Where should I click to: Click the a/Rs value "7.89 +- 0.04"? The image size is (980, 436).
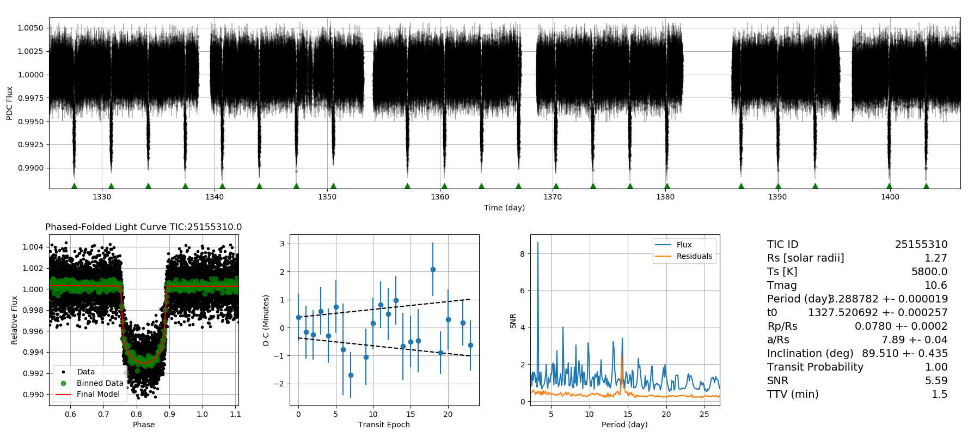915,340
